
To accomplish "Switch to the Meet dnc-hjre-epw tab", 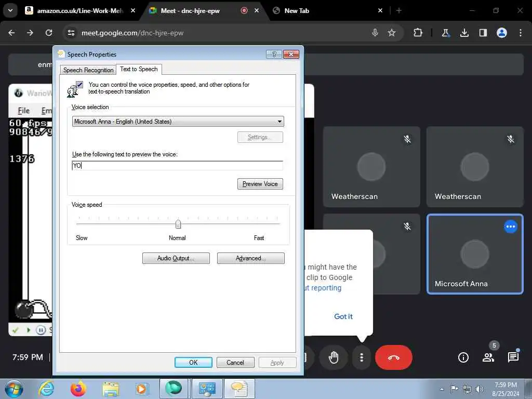I will tap(204, 10).
